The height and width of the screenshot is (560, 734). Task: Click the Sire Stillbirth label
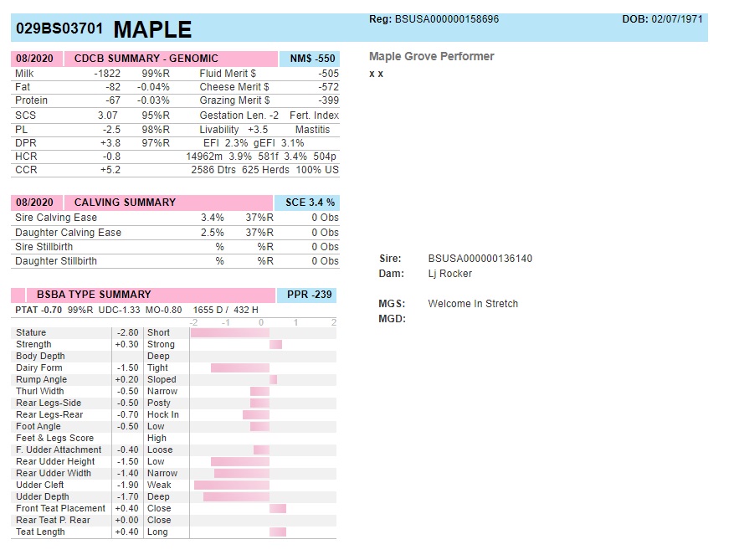click(x=44, y=247)
